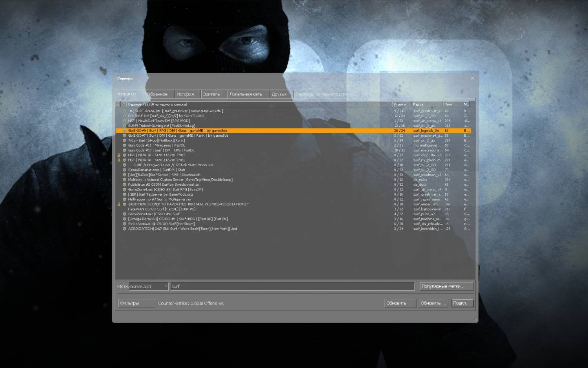Screen dimensions: 588x368
Task: Click VAC shield icon on SURF-Arena server row
Action: pyautogui.click(x=124, y=111)
